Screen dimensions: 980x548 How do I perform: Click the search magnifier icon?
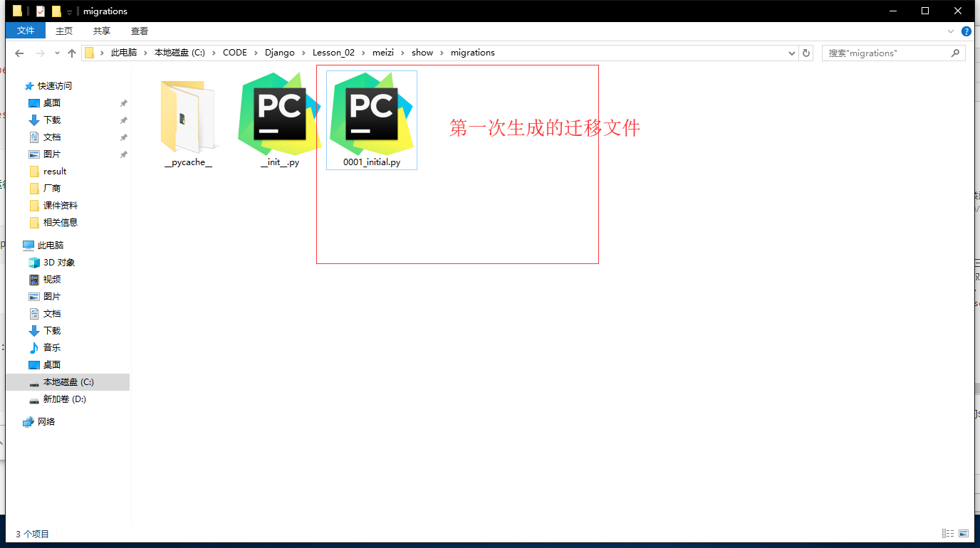(x=955, y=53)
